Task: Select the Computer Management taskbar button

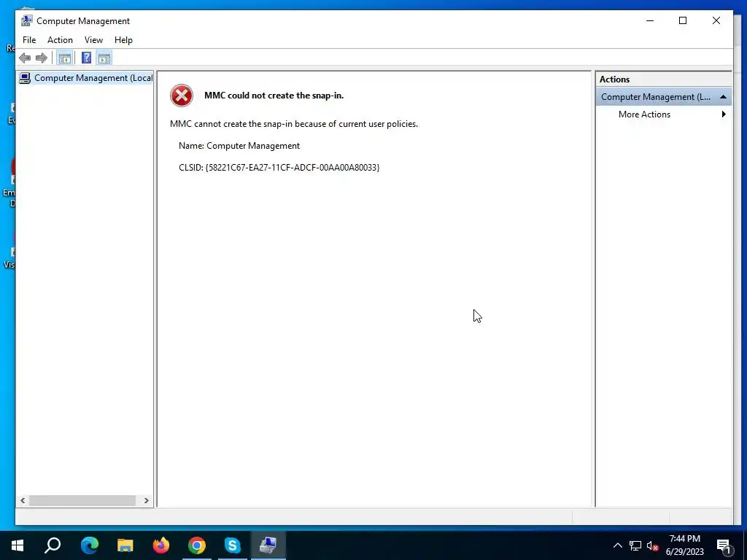Action: pos(268,545)
